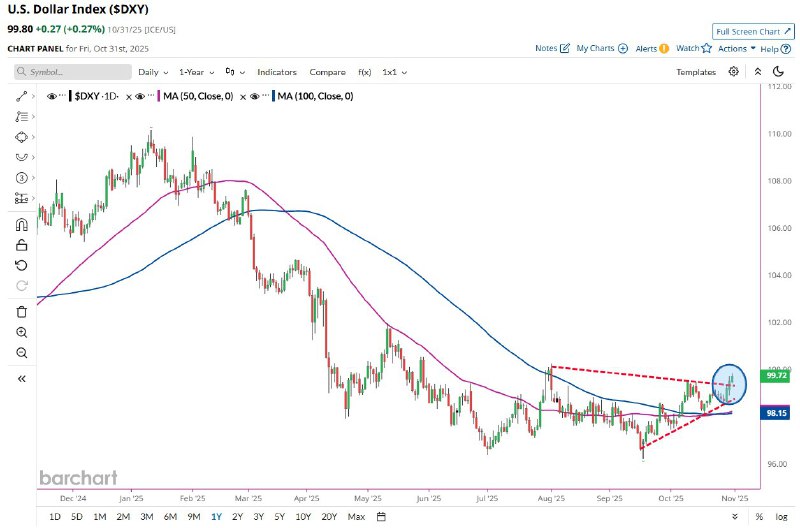800x528 pixels.
Task: Toggle the lock drawings icon
Action: pos(21,245)
